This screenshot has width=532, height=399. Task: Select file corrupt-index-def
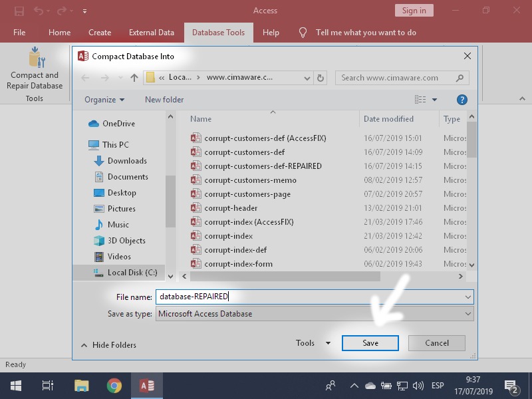click(228, 250)
